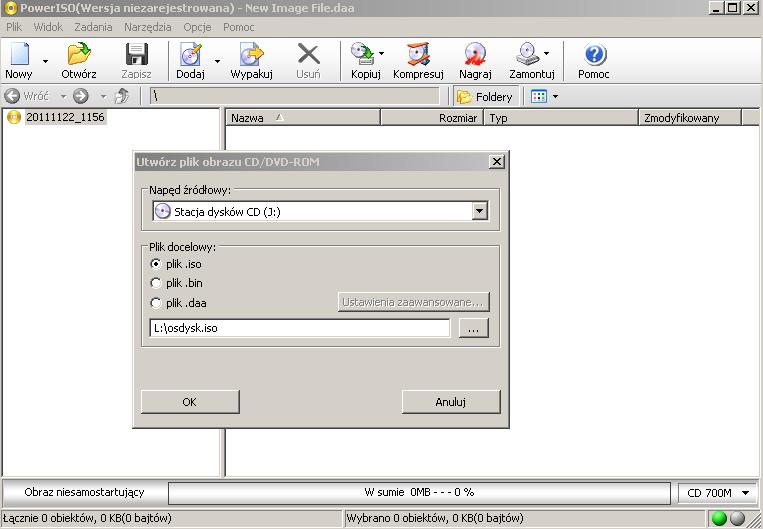The image size is (763, 529).
Task: Expand the Zamontuj dropdown arrow
Action: click(x=546, y=53)
